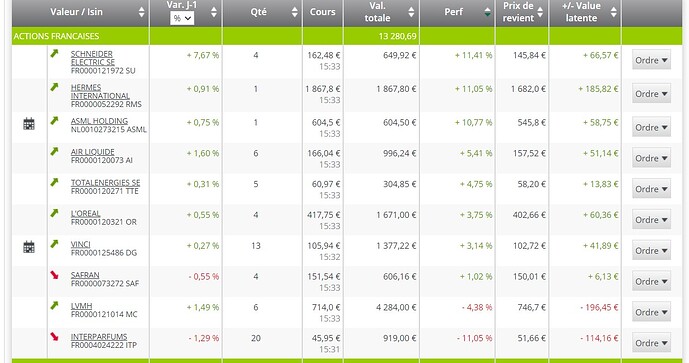The height and width of the screenshot is (363, 689).
Task: Sort by the Var. J-1 column arrows
Action: (214, 12)
